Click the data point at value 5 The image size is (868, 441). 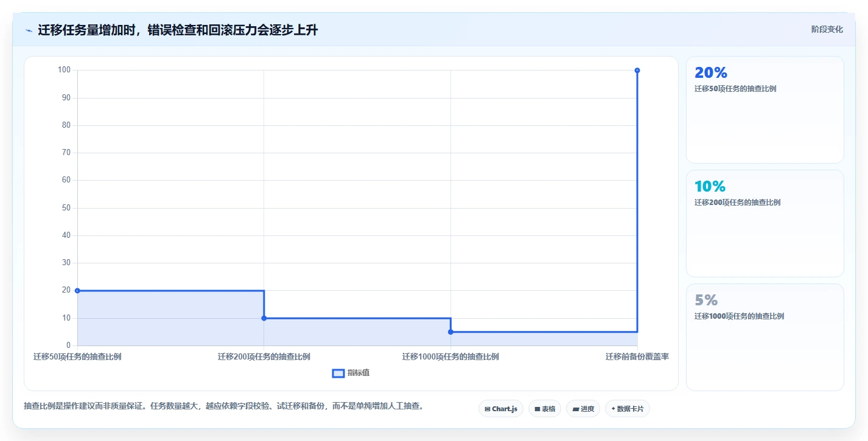[450, 332]
